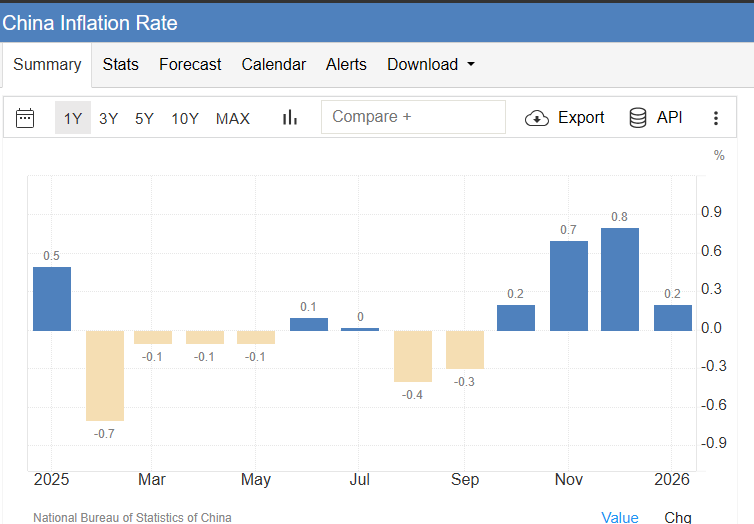The height and width of the screenshot is (524, 754).
Task: Open the Calendar tab
Action: [x=273, y=64]
